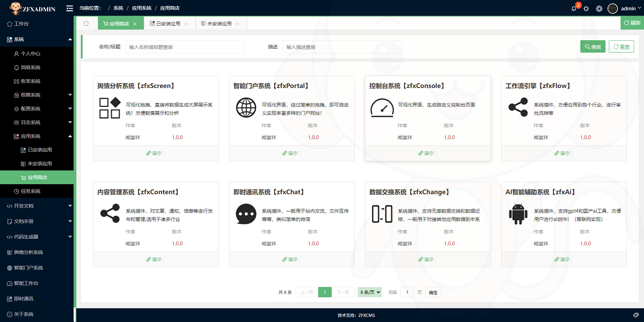
Task: Click the green 搜索 button
Action: (593, 47)
